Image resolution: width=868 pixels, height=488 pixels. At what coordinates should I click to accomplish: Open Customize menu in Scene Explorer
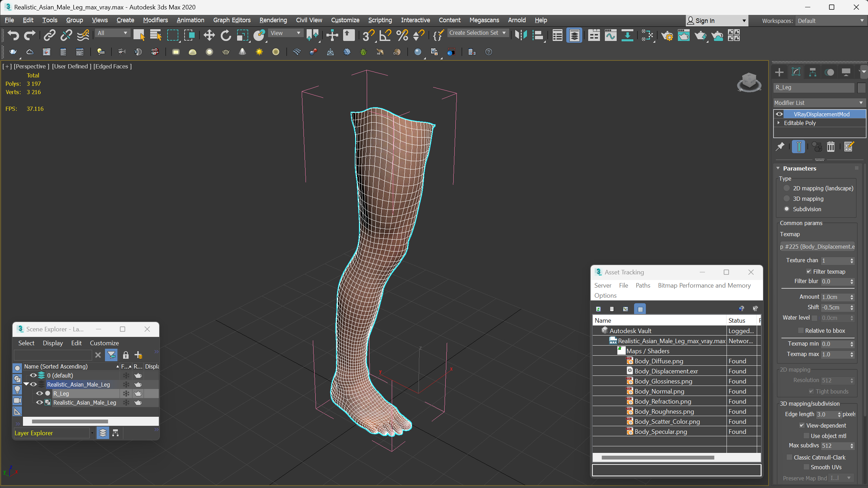click(104, 343)
